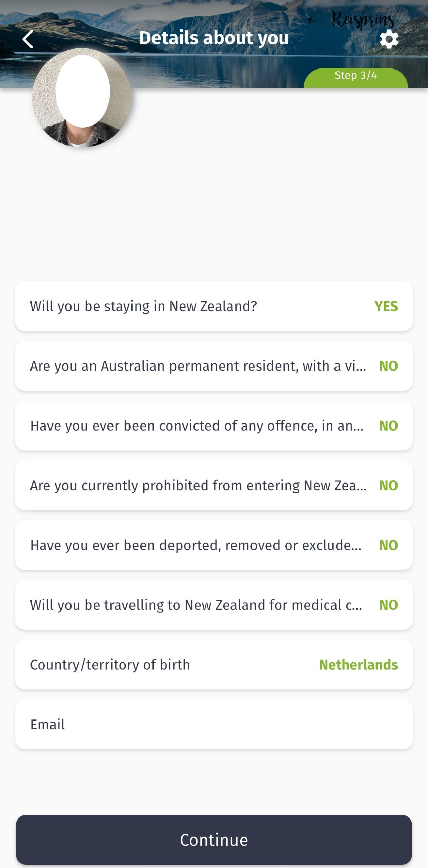
Task: Toggle NO for prohibited from entering
Action: click(x=388, y=486)
